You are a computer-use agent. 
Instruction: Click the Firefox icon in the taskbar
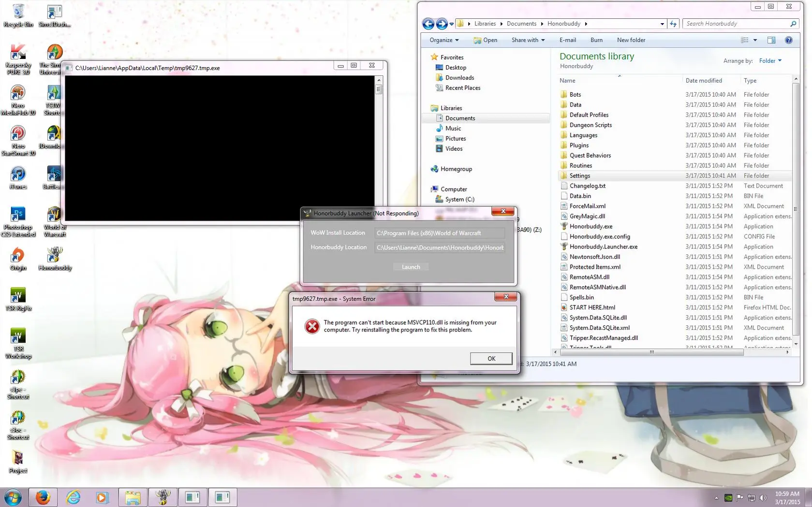[x=43, y=497]
